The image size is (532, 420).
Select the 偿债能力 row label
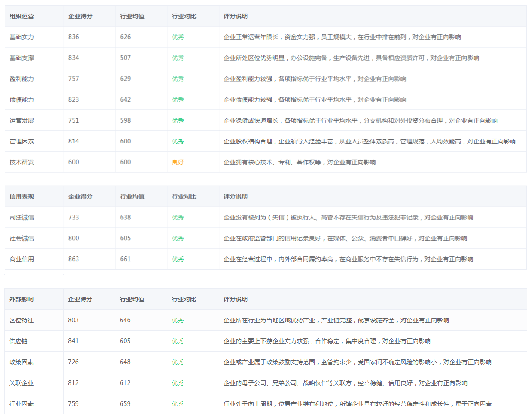point(22,100)
